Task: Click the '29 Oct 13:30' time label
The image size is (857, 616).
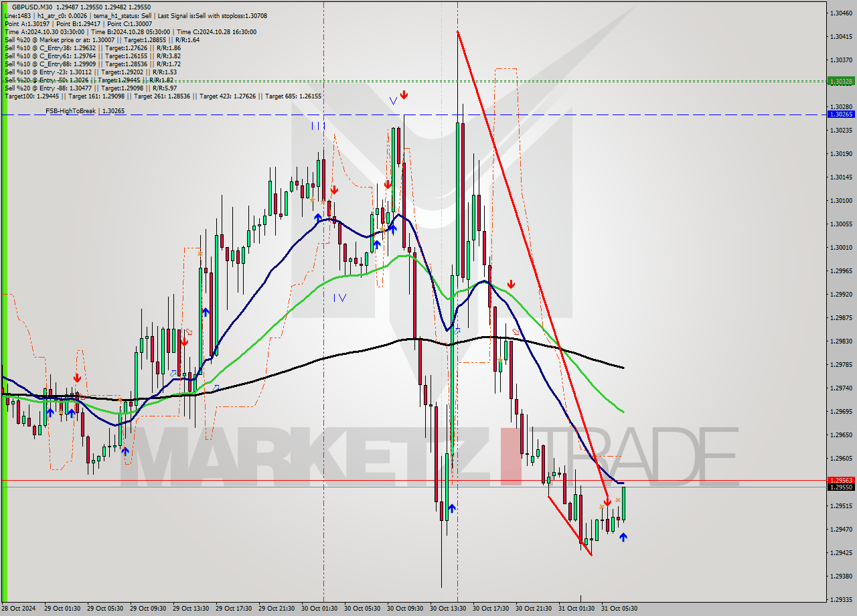Action: [191, 609]
